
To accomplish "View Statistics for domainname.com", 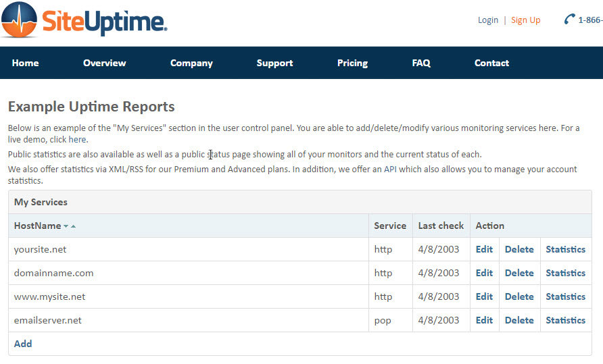I will [x=566, y=273].
